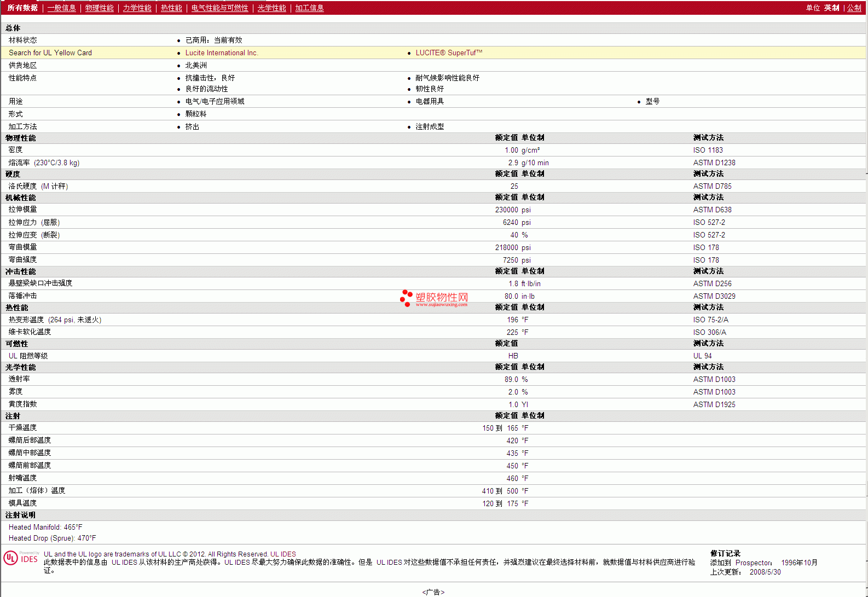Select the ASTM D1925 test method
This screenshot has height=597, width=868.
point(715,405)
